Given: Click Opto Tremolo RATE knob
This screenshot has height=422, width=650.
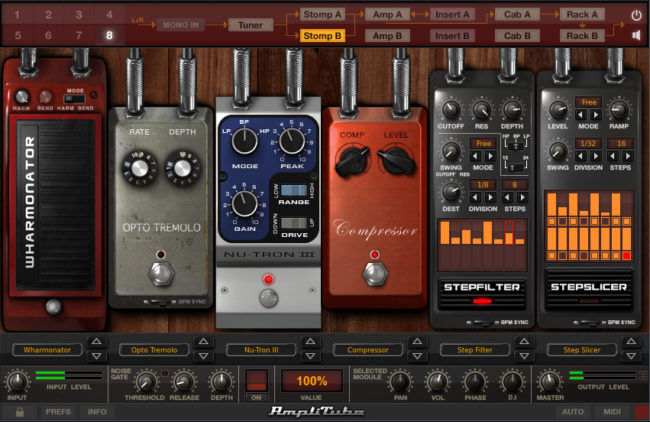Looking at the screenshot, I should click(x=139, y=167).
